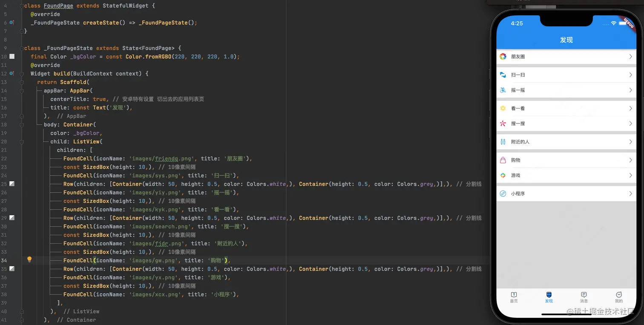
Task: Switch to the 消息 tab in the bottom bar
Action: tap(584, 297)
